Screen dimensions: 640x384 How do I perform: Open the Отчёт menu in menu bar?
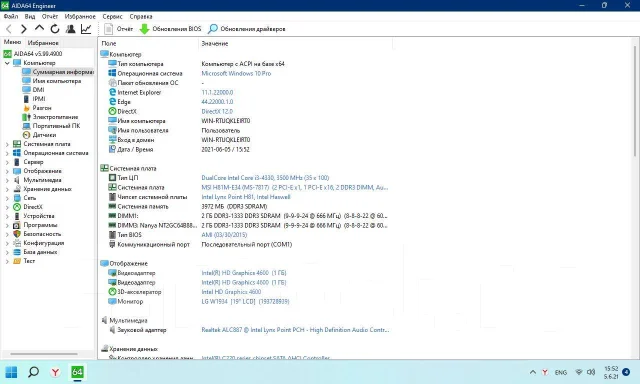click(50, 16)
